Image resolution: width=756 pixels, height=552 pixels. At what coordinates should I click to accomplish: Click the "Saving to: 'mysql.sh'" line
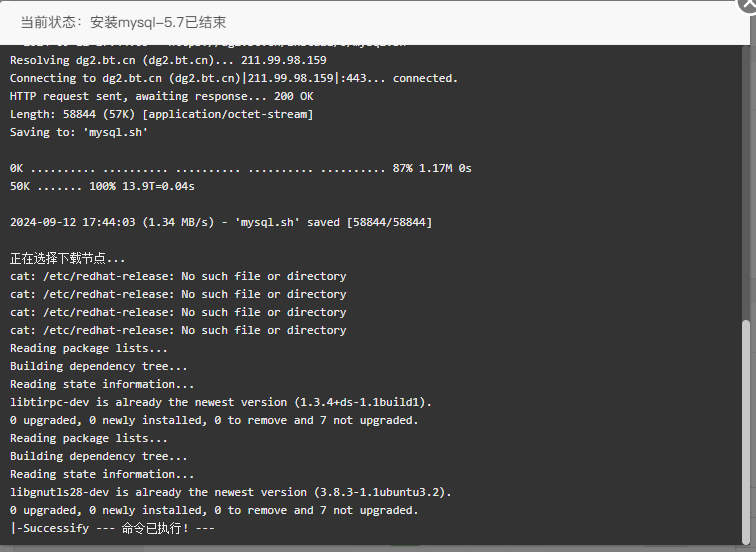coord(79,132)
